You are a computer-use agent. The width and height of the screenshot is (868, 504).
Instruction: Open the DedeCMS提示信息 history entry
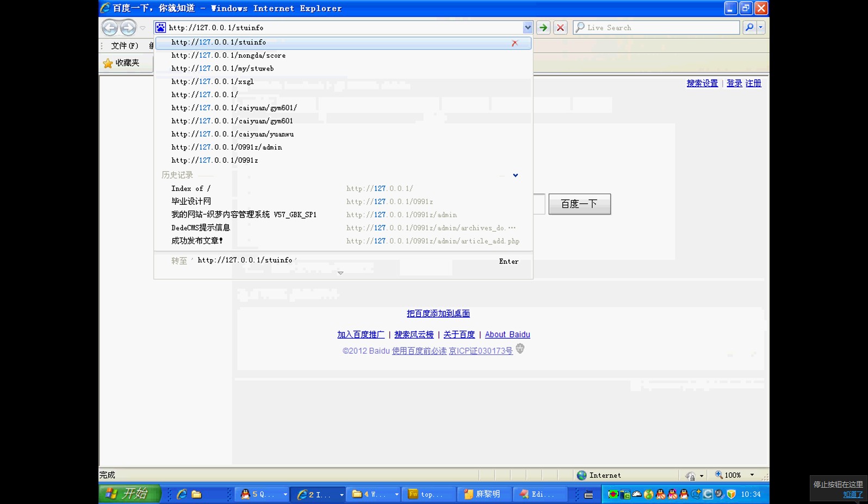click(343, 228)
